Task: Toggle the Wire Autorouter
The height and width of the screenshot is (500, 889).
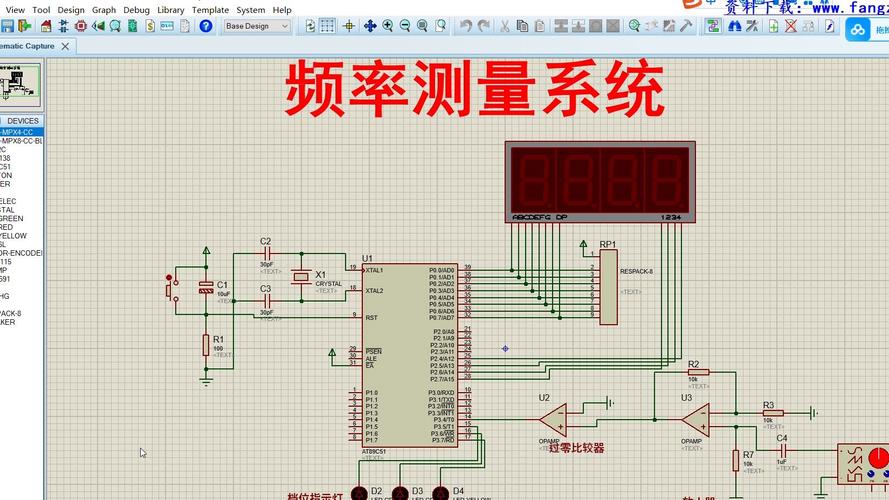Action: point(713,26)
